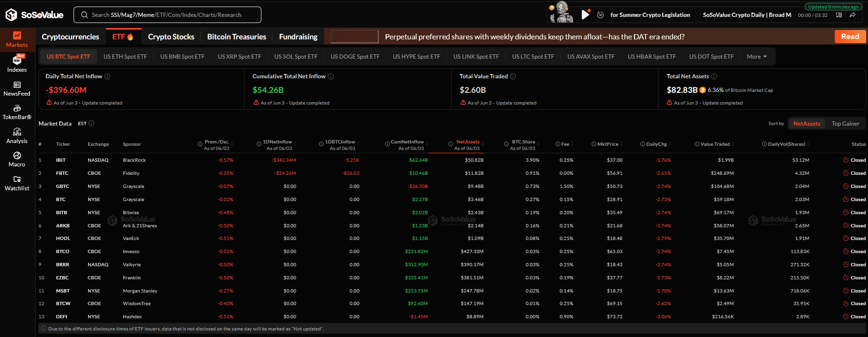This screenshot has width=868, height=337.
Task: Click the info icon beside Total Net Assets
Action: point(714,76)
